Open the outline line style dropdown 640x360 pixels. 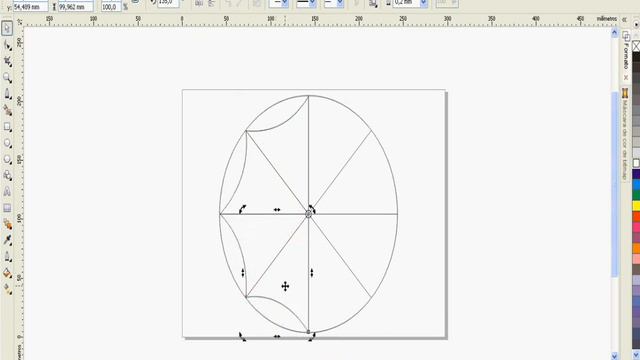tap(312, 3)
